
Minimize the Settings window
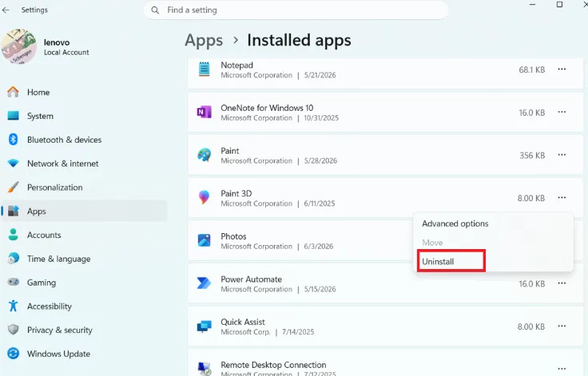532,5
